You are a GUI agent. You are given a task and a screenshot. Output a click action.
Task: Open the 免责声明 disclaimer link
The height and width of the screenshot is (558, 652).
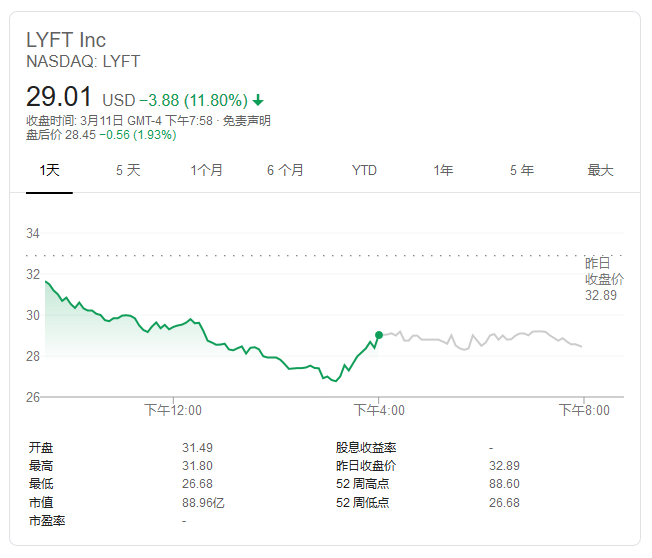pos(246,121)
